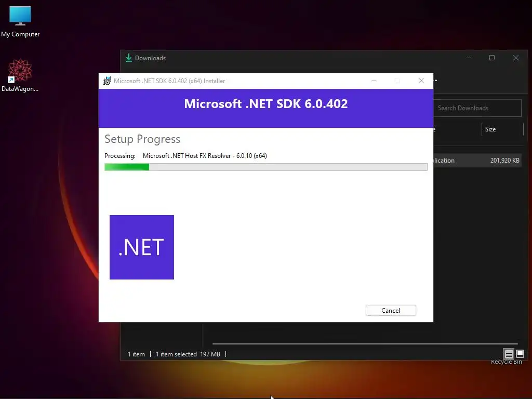Switch Downloads to large icons view
This screenshot has height=399, width=532.
[520, 354]
